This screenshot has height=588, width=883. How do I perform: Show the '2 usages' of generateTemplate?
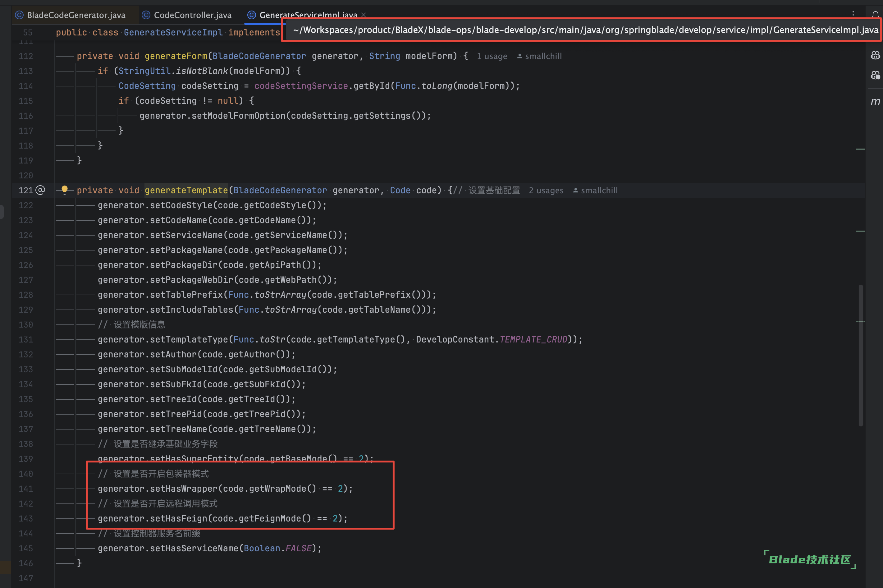(546, 191)
